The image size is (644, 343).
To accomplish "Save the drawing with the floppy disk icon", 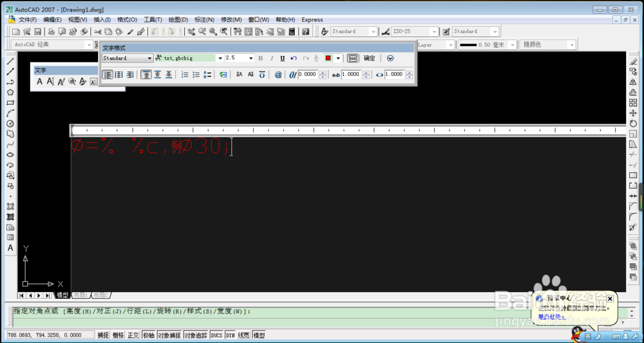I will pyautogui.click(x=37, y=31).
